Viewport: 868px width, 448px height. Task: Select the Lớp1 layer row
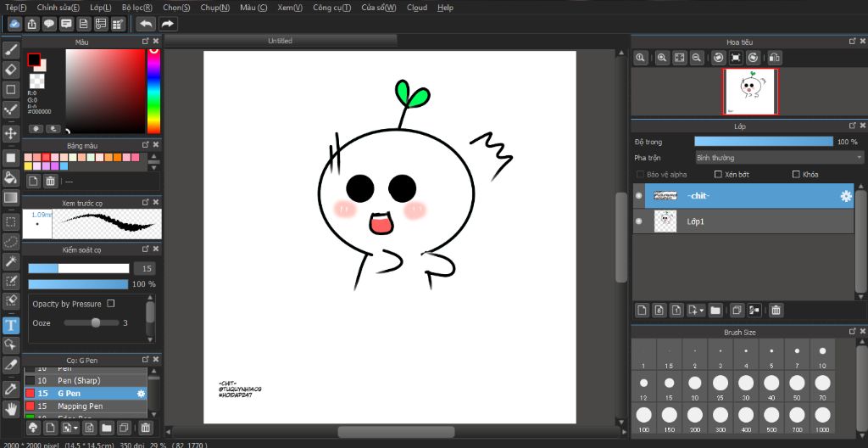pos(743,221)
